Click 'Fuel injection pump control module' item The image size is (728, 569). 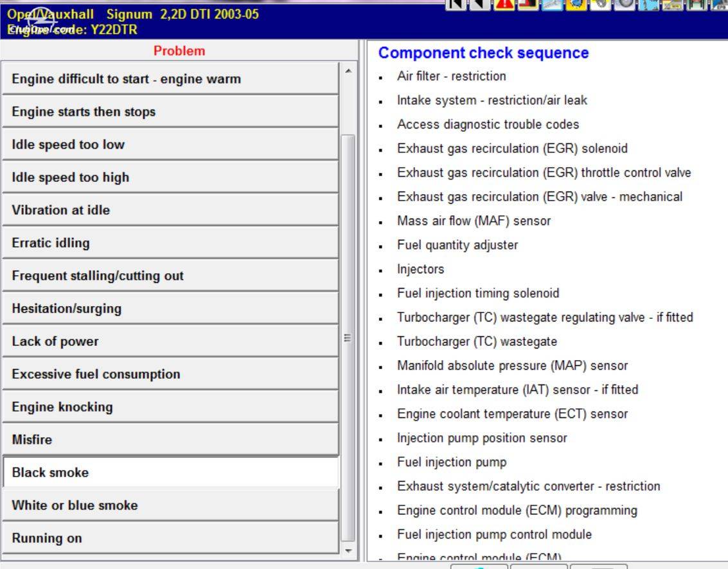click(x=495, y=535)
